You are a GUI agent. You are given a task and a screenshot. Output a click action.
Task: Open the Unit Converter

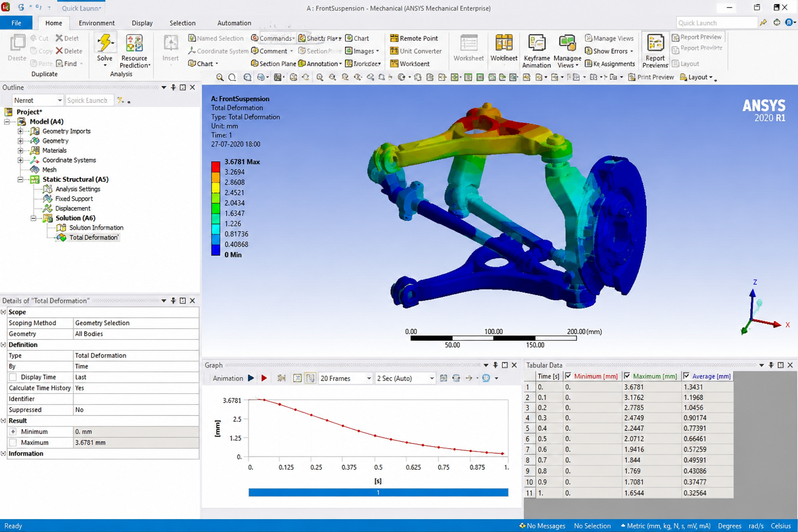[x=416, y=51]
